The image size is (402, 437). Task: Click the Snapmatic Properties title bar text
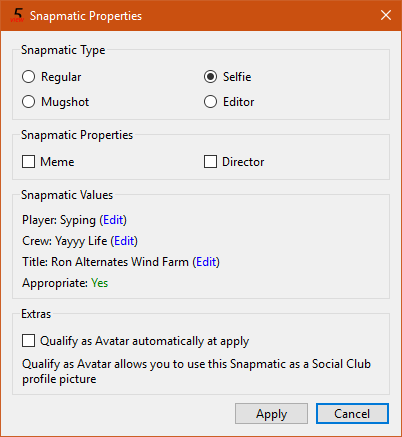pos(86,16)
